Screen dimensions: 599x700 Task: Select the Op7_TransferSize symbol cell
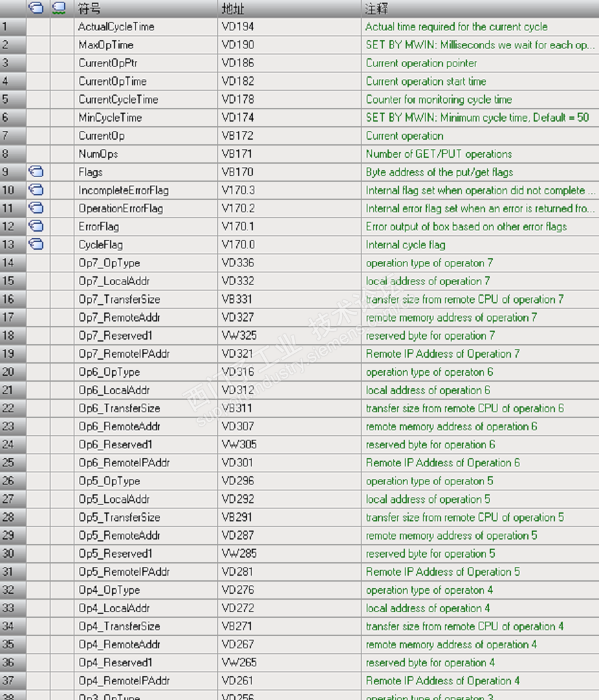pyautogui.click(x=146, y=299)
